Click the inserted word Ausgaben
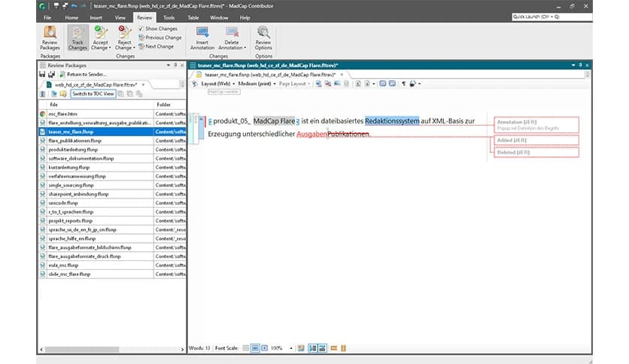The image size is (629, 364). click(x=311, y=134)
